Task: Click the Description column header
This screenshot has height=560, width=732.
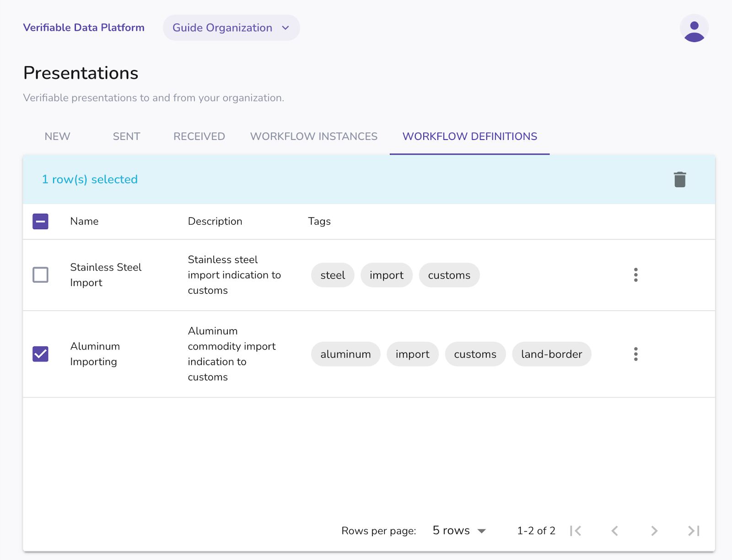Action: (215, 221)
